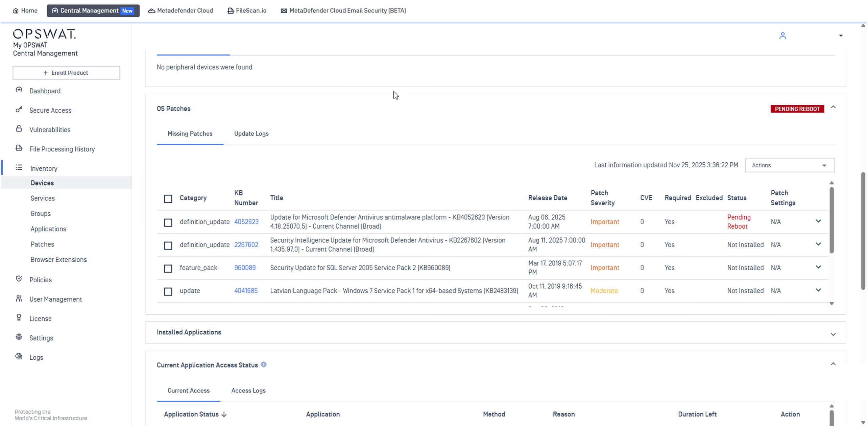Check the box for KB 4052623 row
The image size is (868, 426).
[168, 222]
